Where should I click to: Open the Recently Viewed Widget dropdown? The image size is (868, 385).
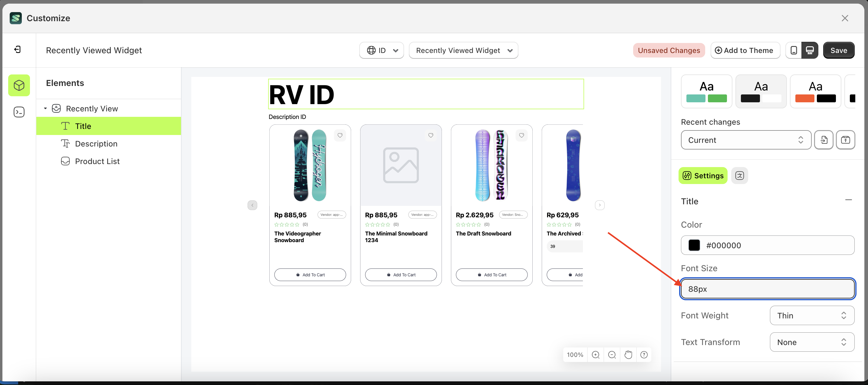[463, 50]
